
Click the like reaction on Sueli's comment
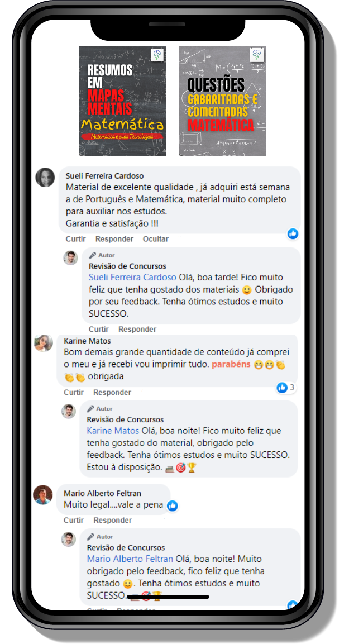tap(293, 233)
